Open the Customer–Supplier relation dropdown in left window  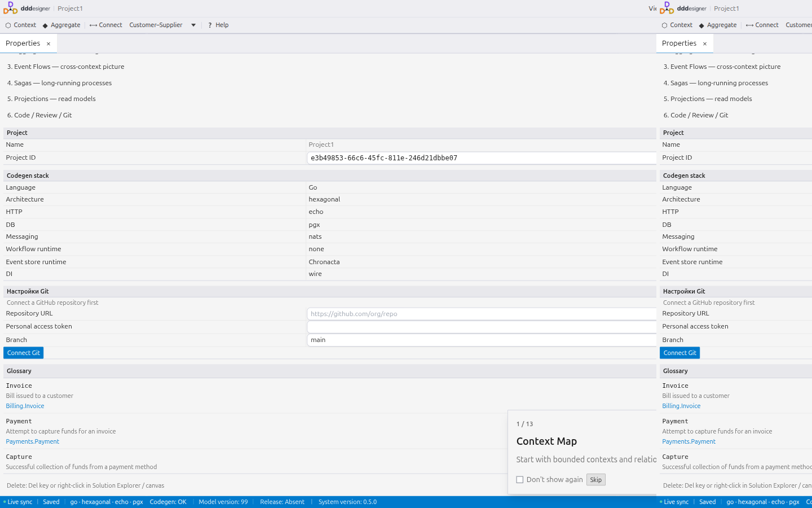coord(162,25)
